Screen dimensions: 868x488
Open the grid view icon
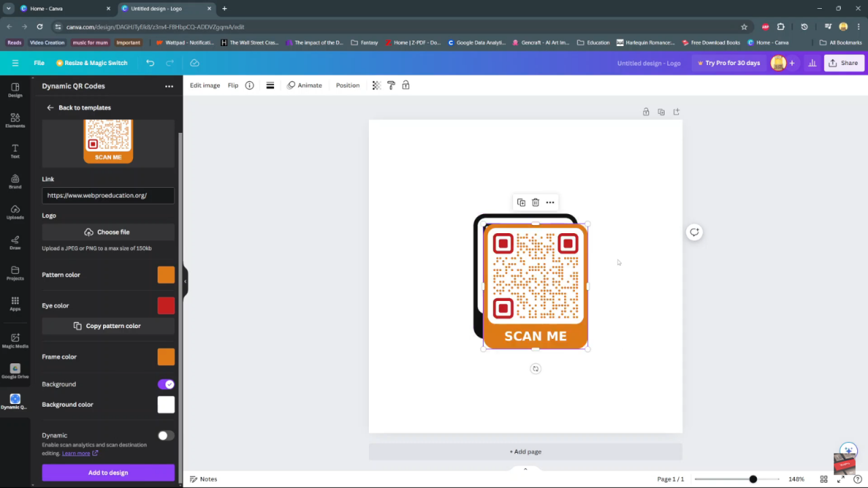point(824,479)
